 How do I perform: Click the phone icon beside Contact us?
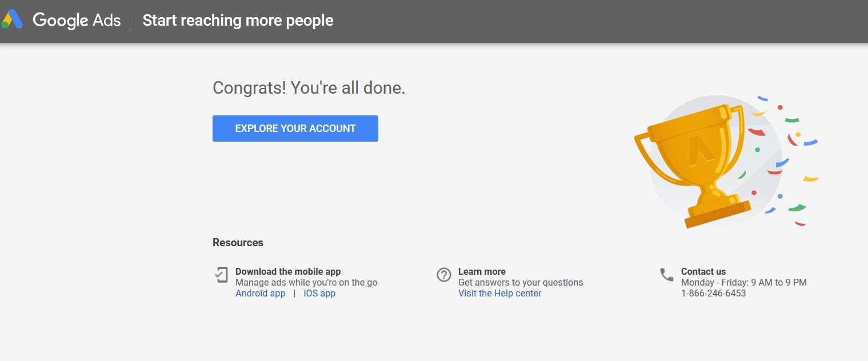tap(667, 275)
